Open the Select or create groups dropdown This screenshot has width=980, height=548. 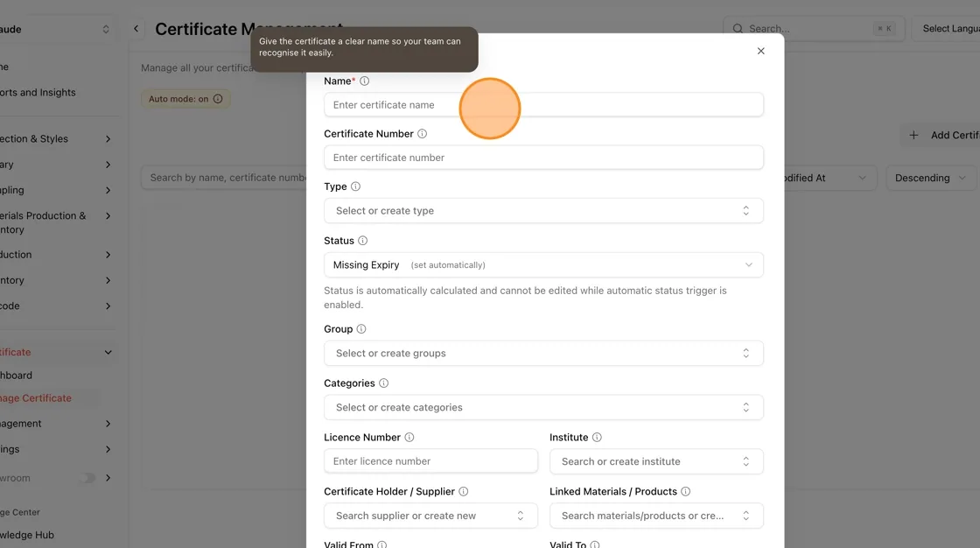tap(543, 354)
